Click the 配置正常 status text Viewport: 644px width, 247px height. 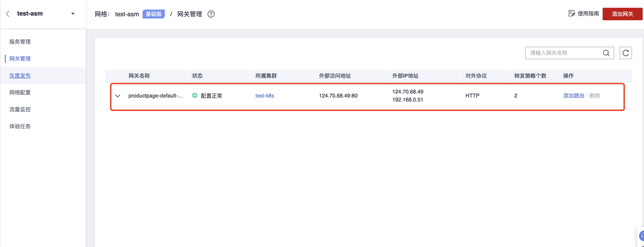(211, 96)
